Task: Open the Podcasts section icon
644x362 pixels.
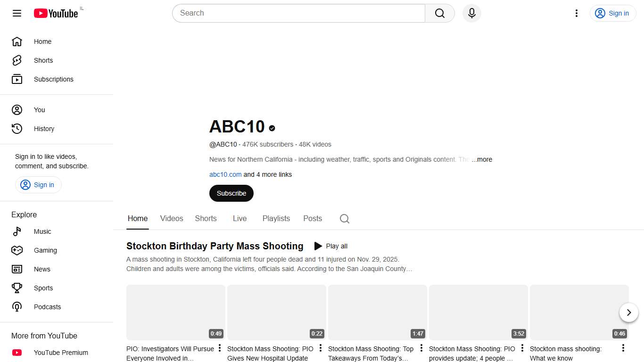Action: pos(17,307)
